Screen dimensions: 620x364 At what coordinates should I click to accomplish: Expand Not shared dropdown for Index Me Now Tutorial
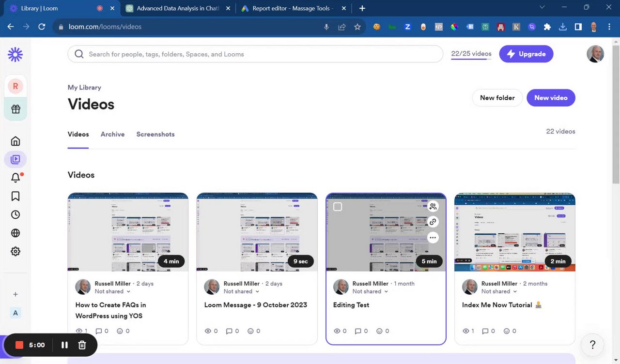[x=499, y=291]
